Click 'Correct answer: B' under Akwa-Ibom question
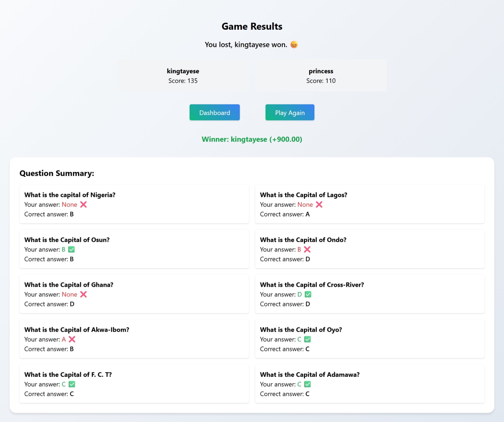 49,349
